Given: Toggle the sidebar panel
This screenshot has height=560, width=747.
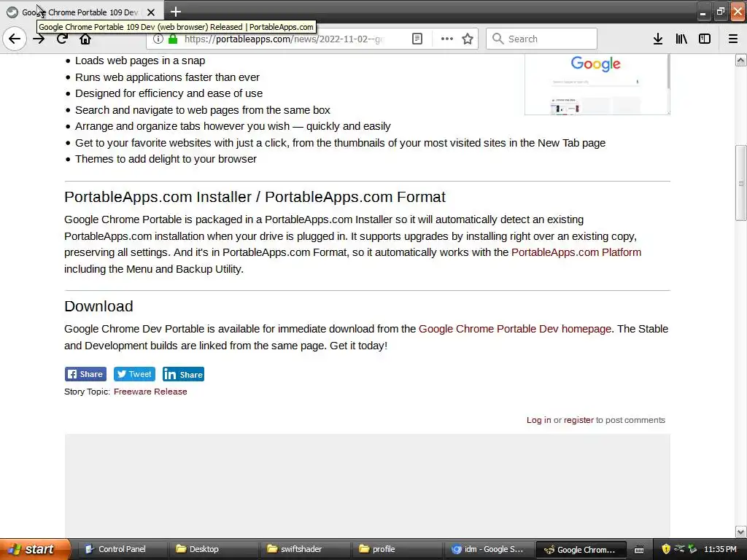Looking at the screenshot, I should click(705, 39).
